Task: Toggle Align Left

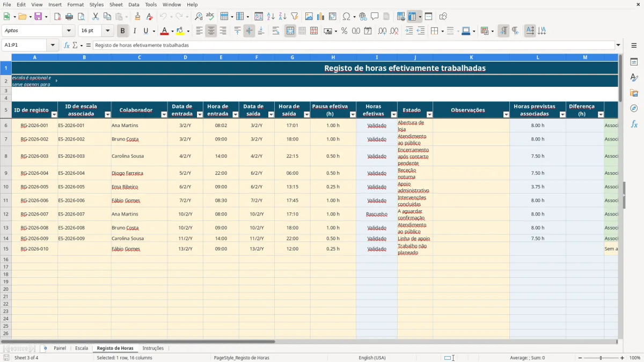Action: click(x=199, y=31)
